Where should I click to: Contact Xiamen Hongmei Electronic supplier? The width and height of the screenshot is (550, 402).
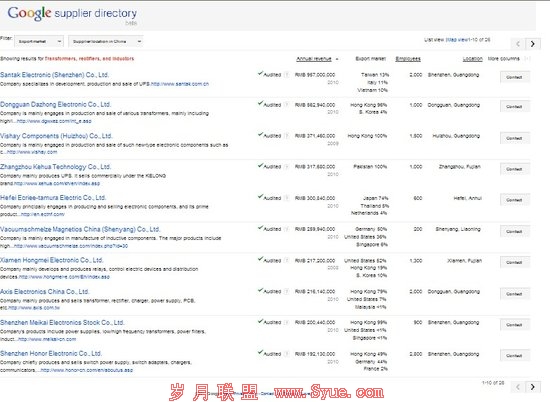514,262
